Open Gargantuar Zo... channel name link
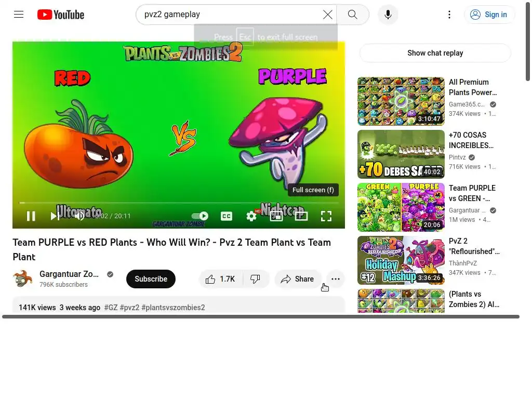 [x=69, y=274]
